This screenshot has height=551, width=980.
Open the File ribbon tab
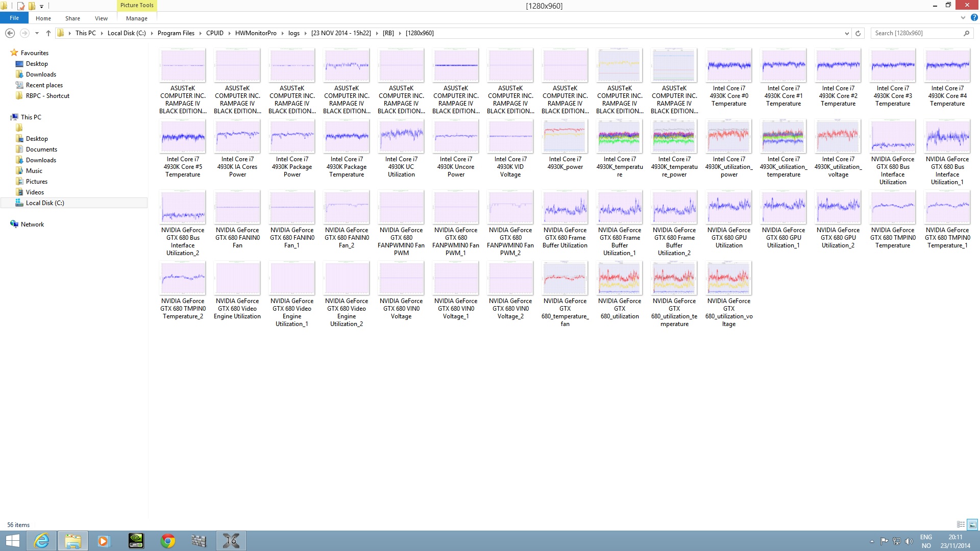coord(14,18)
